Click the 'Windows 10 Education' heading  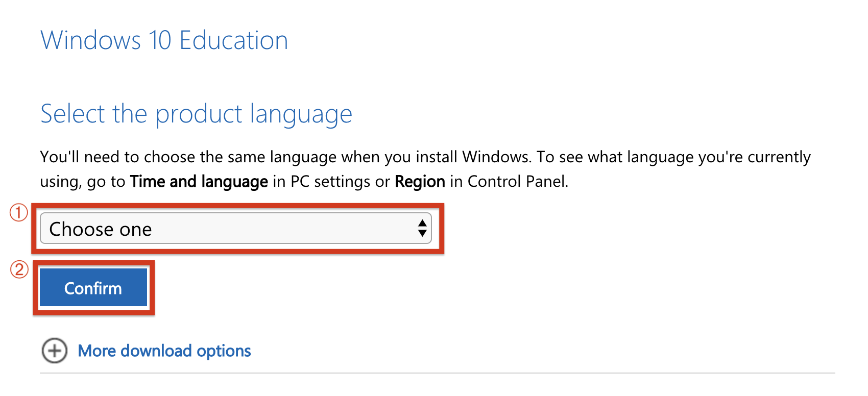pyautogui.click(x=164, y=40)
